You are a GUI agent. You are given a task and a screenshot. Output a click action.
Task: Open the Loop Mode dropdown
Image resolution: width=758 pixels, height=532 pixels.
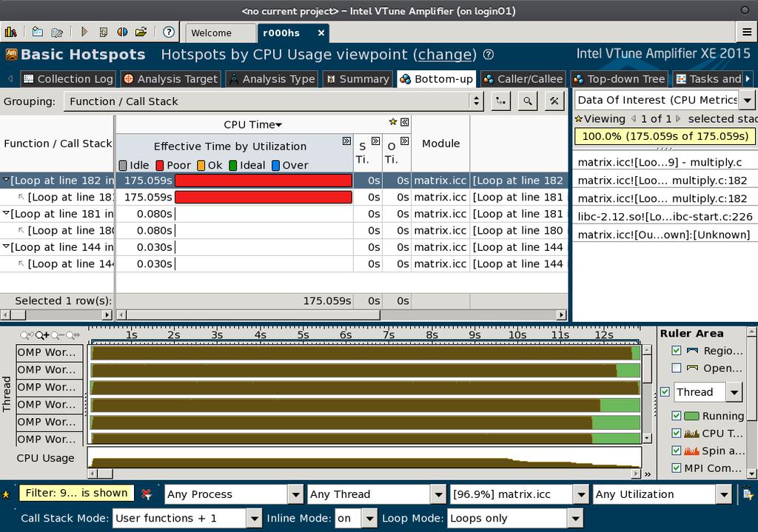point(575,519)
